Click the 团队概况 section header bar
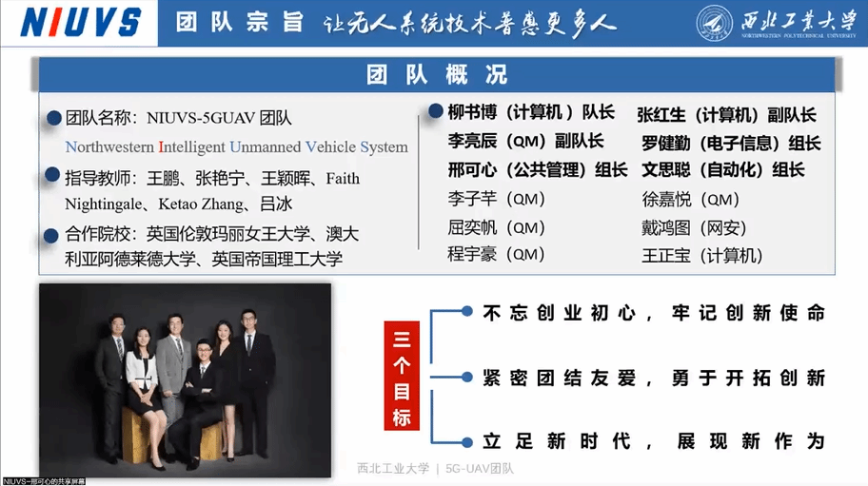868x486 pixels. [x=437, y=73]
